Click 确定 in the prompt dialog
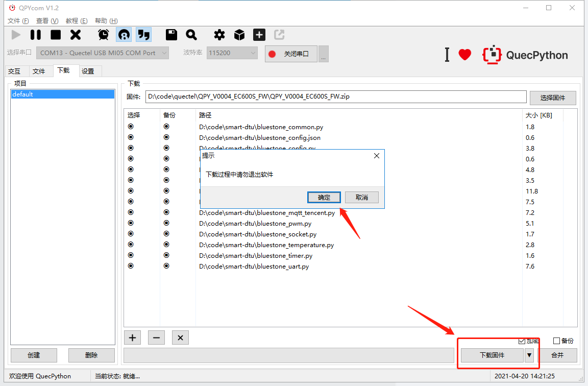 click(324, 197)
